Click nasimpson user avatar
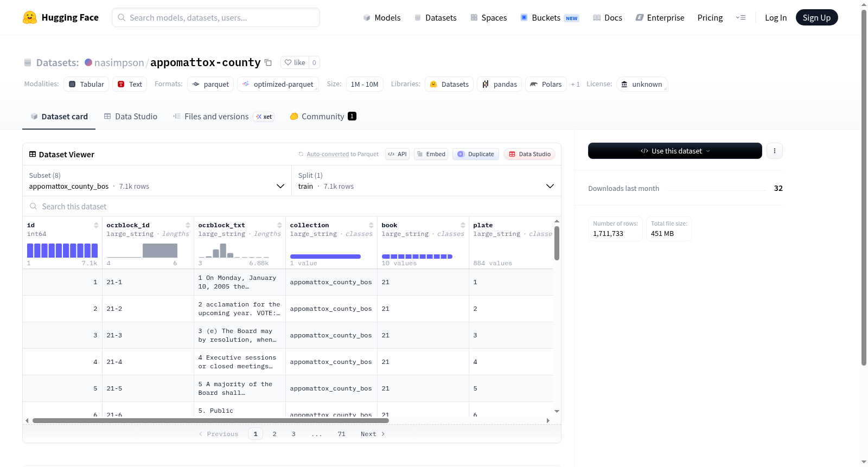The width and height of the screenshot is (868, 467). [x=88, y=62]
